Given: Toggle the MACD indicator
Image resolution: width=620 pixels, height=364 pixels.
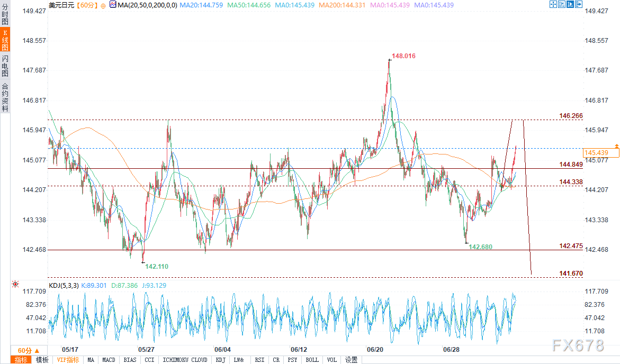Looking at the screenshot, I should click(x=109, y=360).
